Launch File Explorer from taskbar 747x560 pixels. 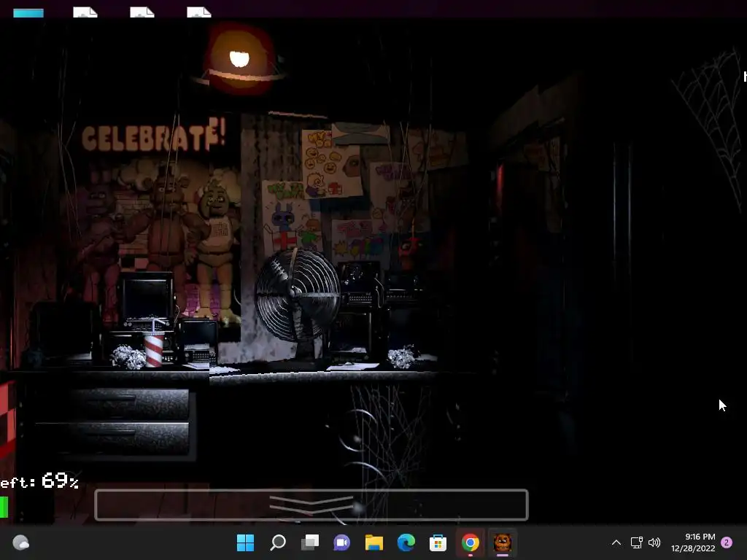pos(374,542)
